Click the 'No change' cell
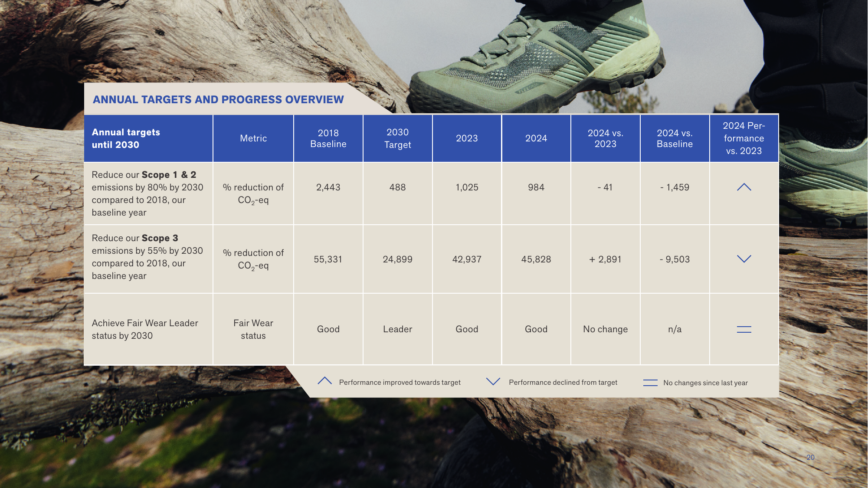868x488 pixels. (x=606, y=329)
